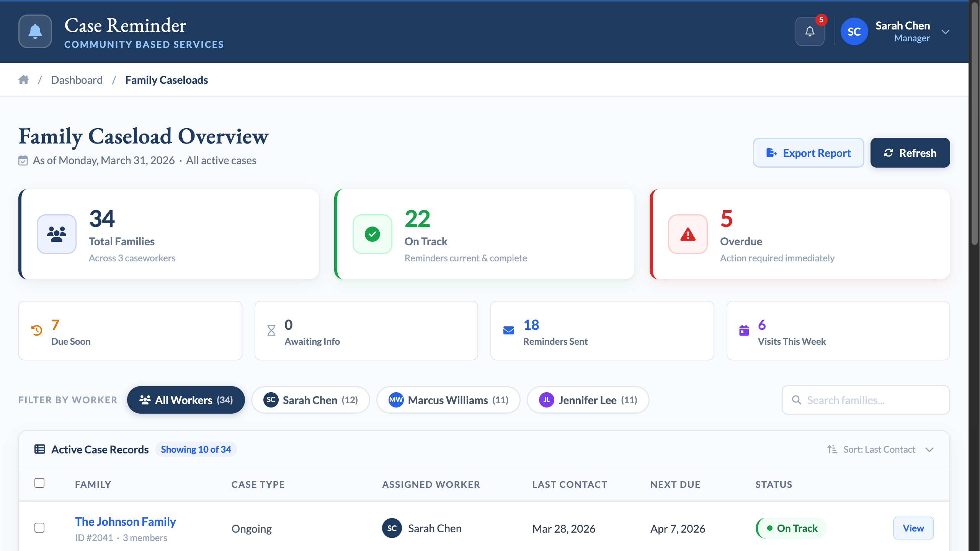This screenshot has height=551, width=980.
Task: Click the Case Reminder logo bell icon
Action: [35, 31]
